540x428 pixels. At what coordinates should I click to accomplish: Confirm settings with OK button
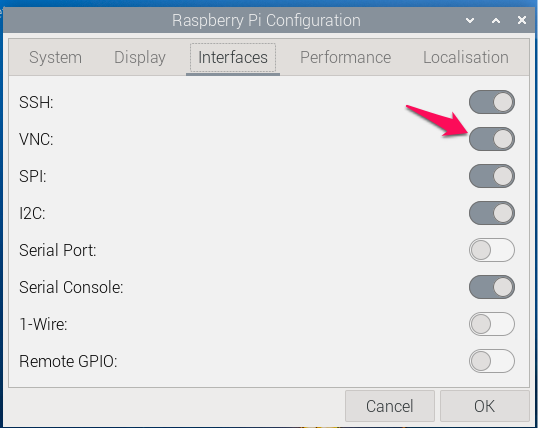point(485,406)
